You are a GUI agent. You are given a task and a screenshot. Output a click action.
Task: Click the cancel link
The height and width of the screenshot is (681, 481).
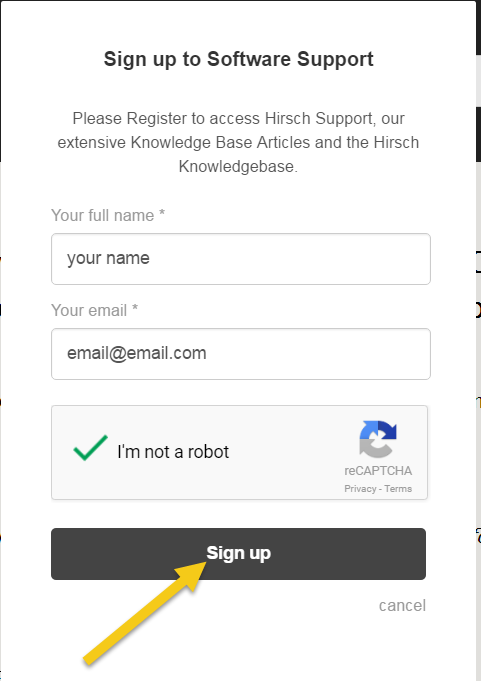click(x=402, y=605)
